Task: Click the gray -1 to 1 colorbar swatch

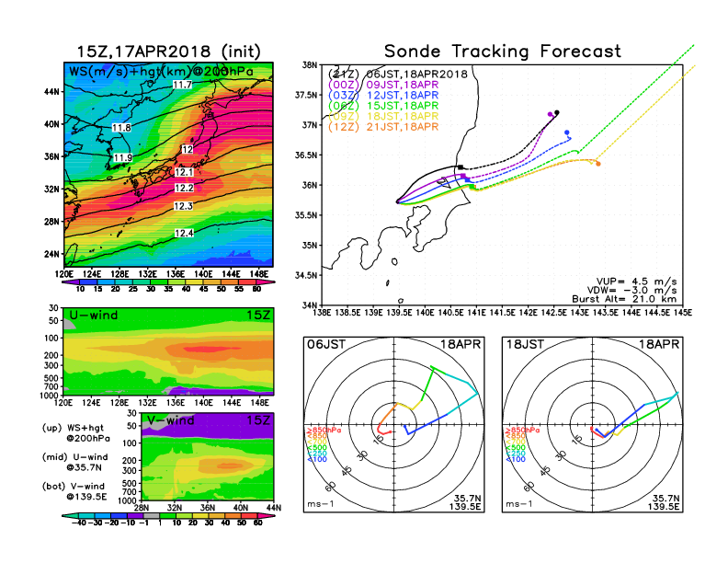Action: (151, 515)
